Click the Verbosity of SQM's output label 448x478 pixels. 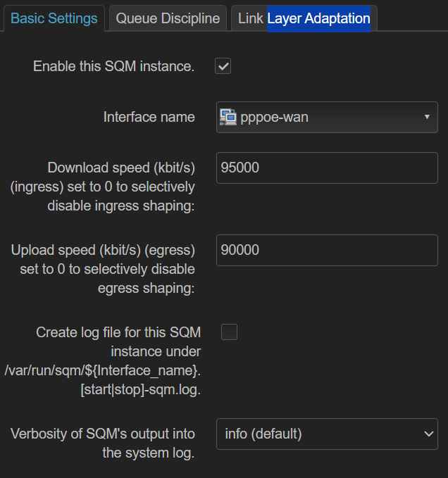pyautogui.click(x=103, y=444)
